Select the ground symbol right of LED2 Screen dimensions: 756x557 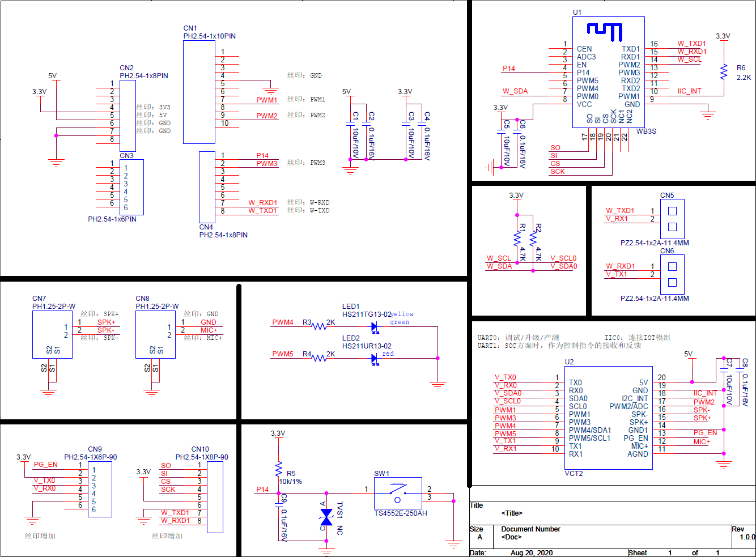click(x=438, y=386)
